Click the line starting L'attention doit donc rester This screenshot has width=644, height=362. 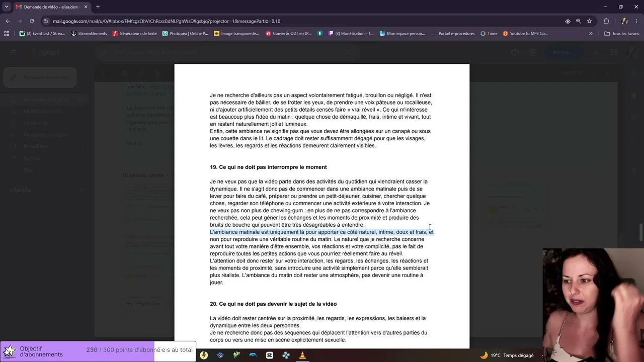tap(319, 261)
